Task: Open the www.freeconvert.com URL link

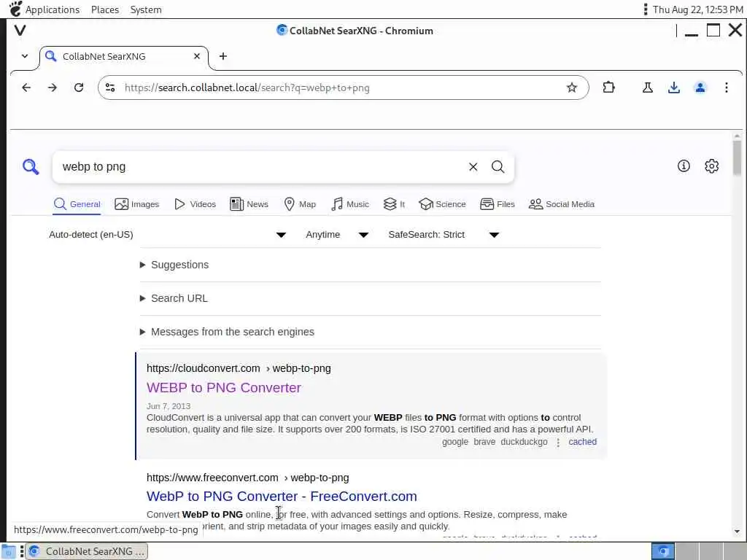Action: [x=248, y=478]
